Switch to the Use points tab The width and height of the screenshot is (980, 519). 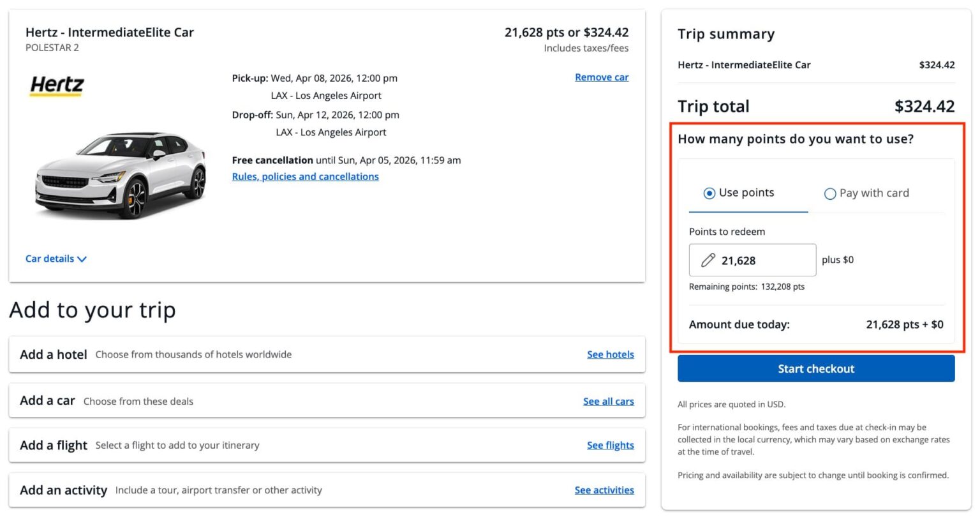coord(748,193)
